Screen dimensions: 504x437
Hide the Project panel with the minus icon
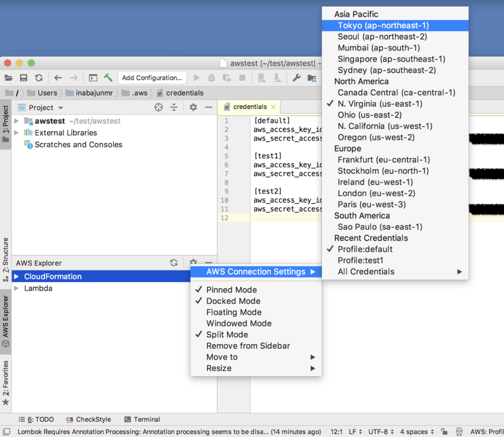pyautogui.click(x=208, y=107)
